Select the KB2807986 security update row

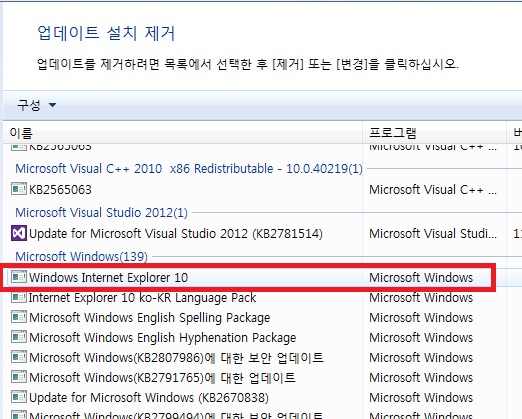[176, 358]
